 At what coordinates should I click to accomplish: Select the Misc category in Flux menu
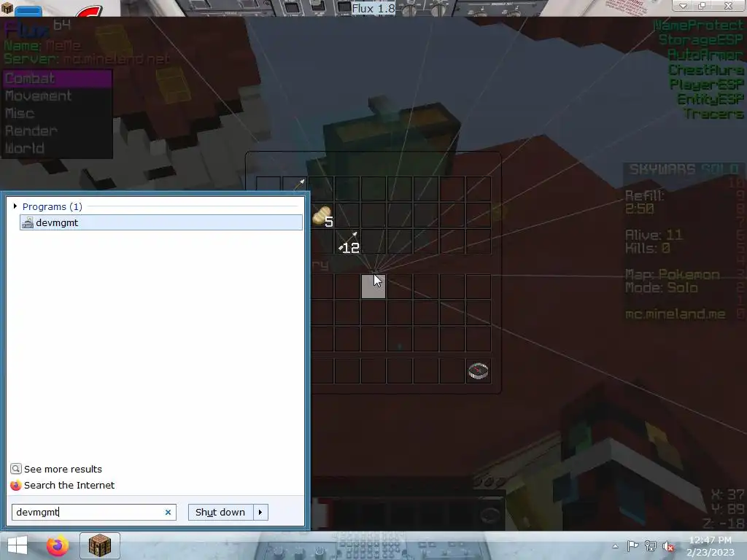(x=58, y=113)
